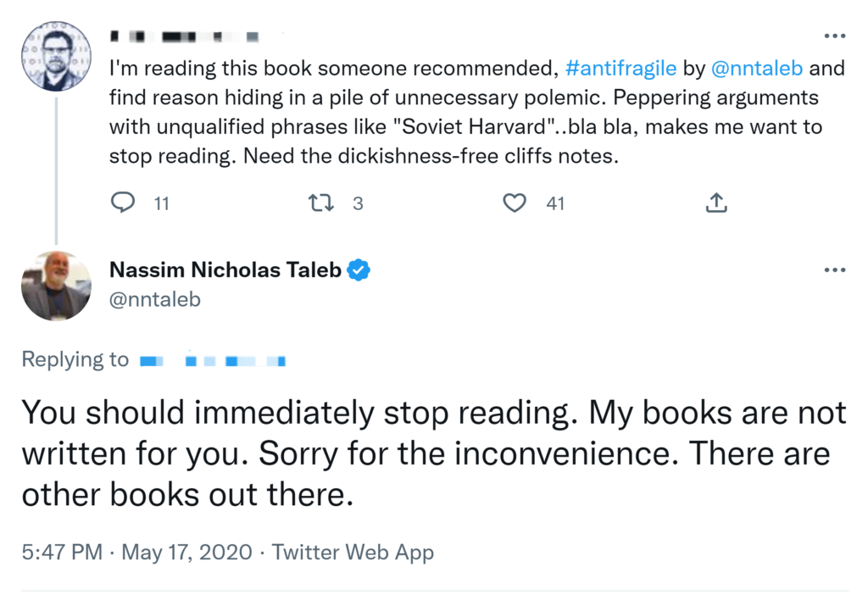
Task: Click the Twitter Web App source link
Action: pyautogui.click(x=353, y=553)
